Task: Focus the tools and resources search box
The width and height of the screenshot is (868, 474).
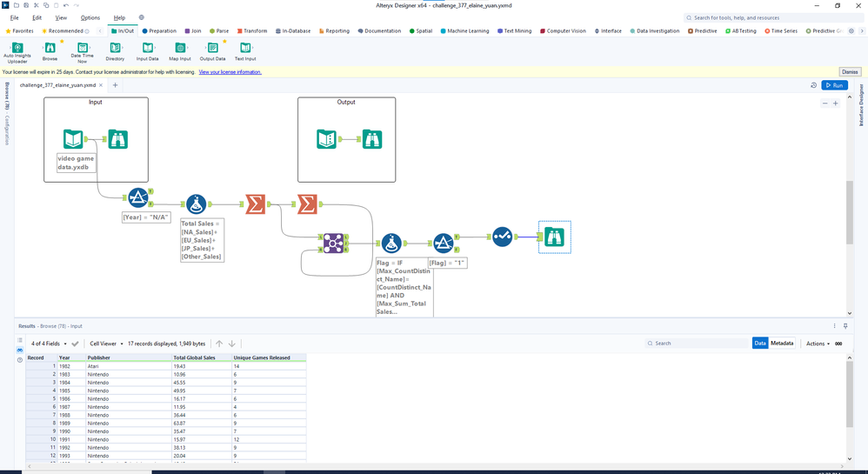Action: (773, 17)
